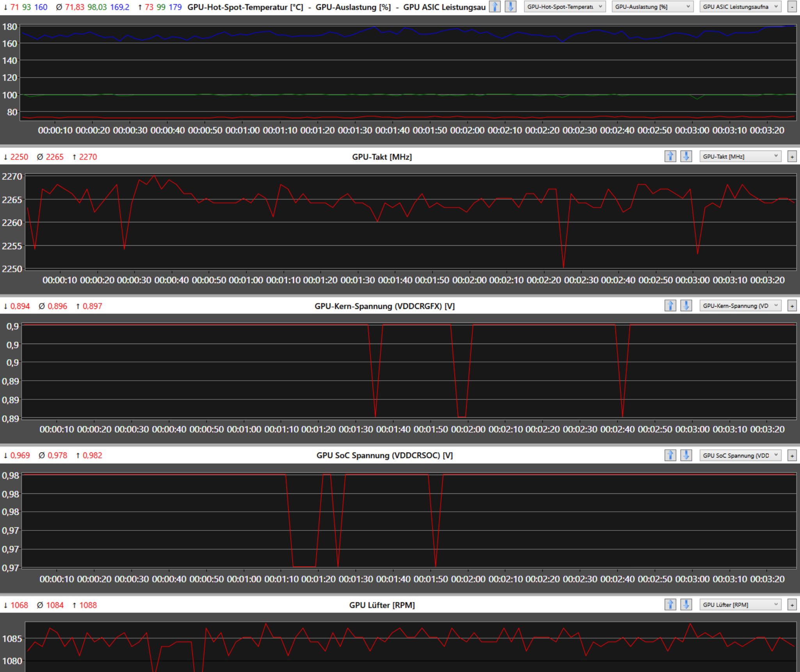Open the GPU Lüfter [RPM] dropdown
800x672 pixels.
click(x=740, y=605)
